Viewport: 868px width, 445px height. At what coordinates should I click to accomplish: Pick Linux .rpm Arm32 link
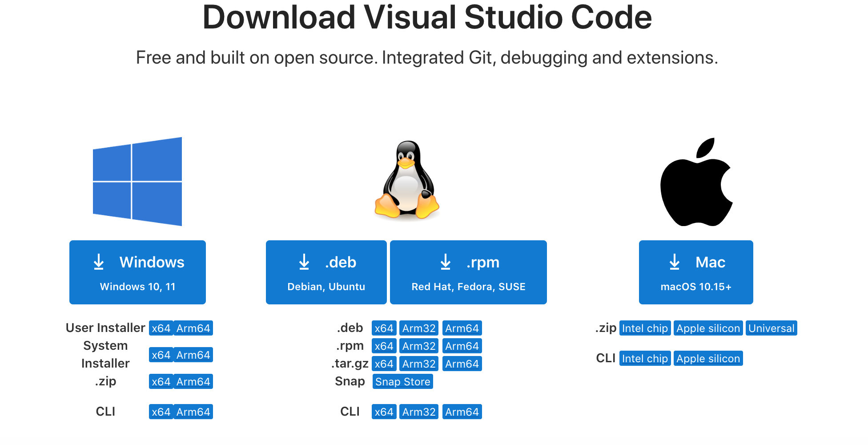tap(419, 346)
